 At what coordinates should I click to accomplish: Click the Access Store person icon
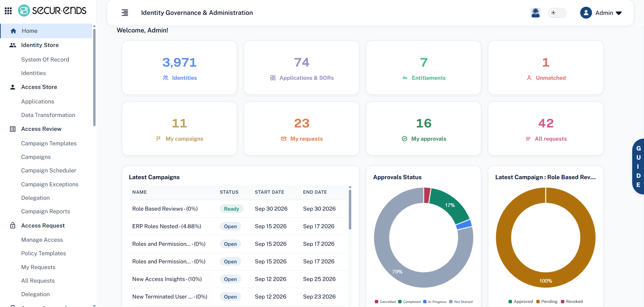(x=13, y=87)
